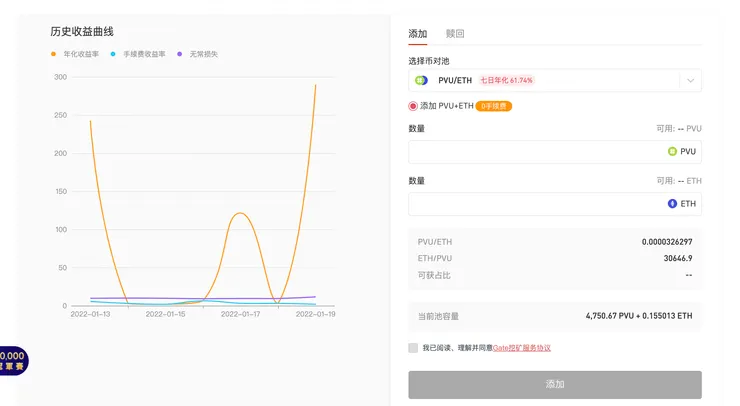
Task: Click the 2022-01-15 axis date label
Action: (x=165, y=314)
